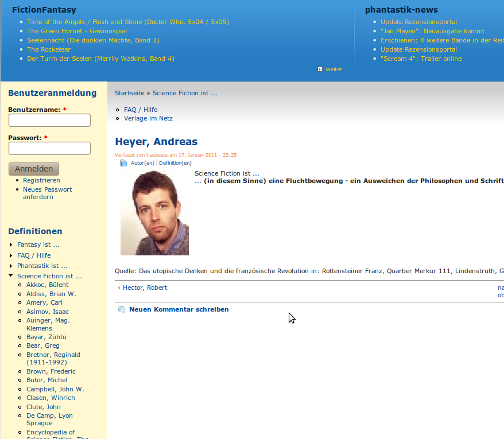Viewport: 504px width, 439px height.
Task: Open 'Verlage im Netz' menu link
Action: coord(148,118)
